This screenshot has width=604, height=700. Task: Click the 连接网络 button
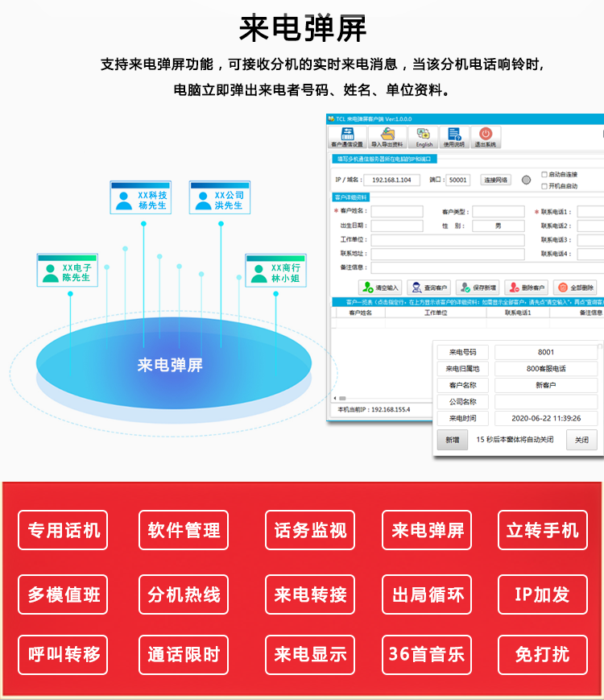click(x=496, y=180)
